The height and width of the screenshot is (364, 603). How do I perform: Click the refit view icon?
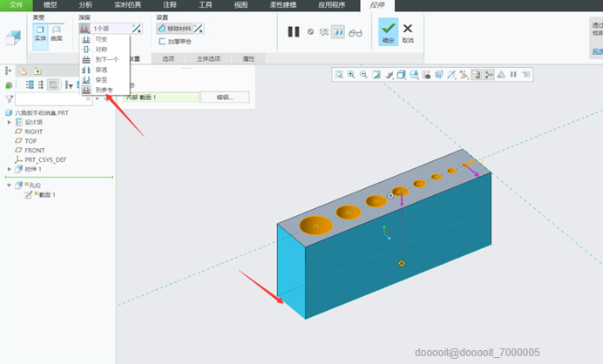[339, 75]
